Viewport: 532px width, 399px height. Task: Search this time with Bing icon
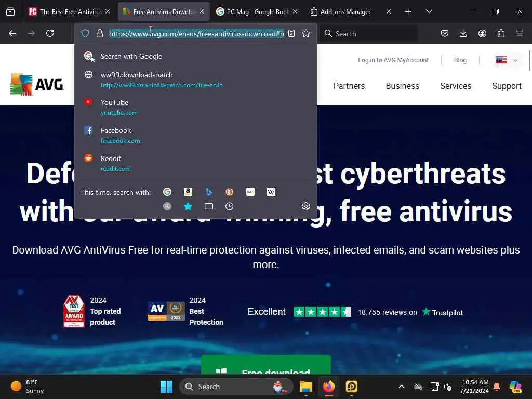(209, 192)
